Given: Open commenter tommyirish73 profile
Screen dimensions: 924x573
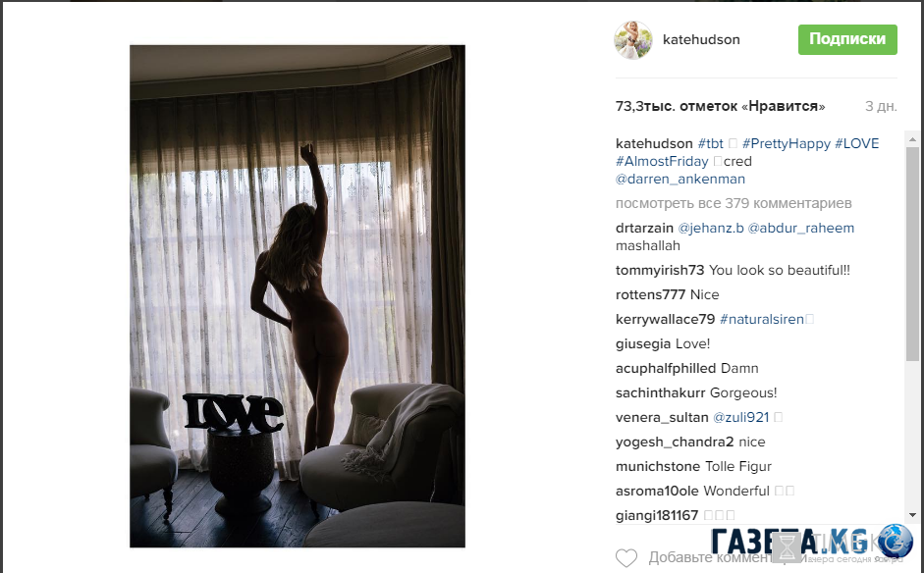Looking at the screenshot, I should click(x=660, y=270).
